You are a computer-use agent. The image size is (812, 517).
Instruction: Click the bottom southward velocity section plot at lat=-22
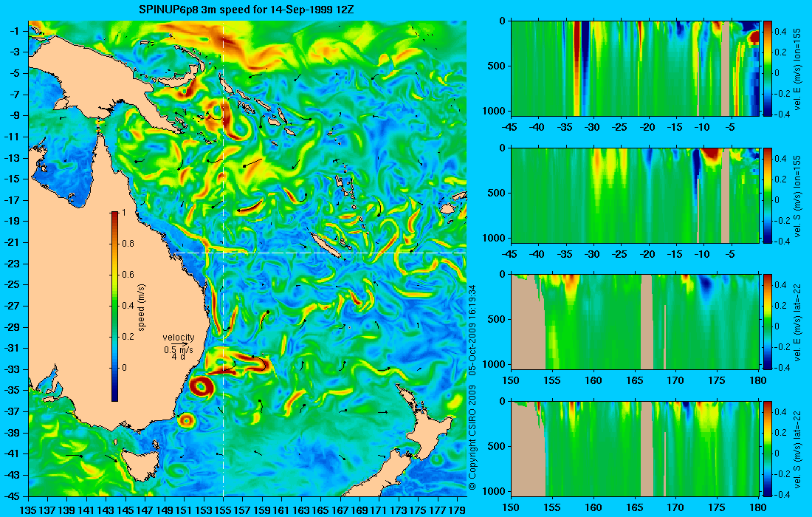(x=636, y=448)
